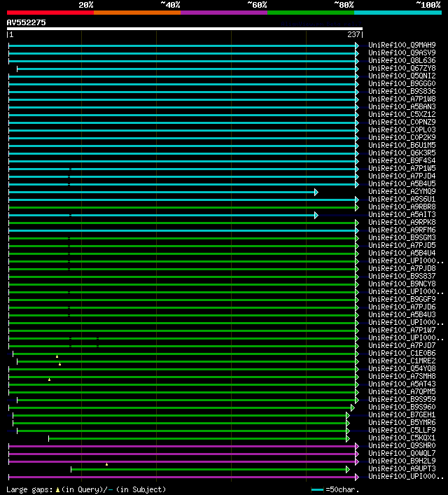Click the arrowhead ending the UniRef100_A9UPT3 alignment
This screenshot has height=495, width=448.
348,469
